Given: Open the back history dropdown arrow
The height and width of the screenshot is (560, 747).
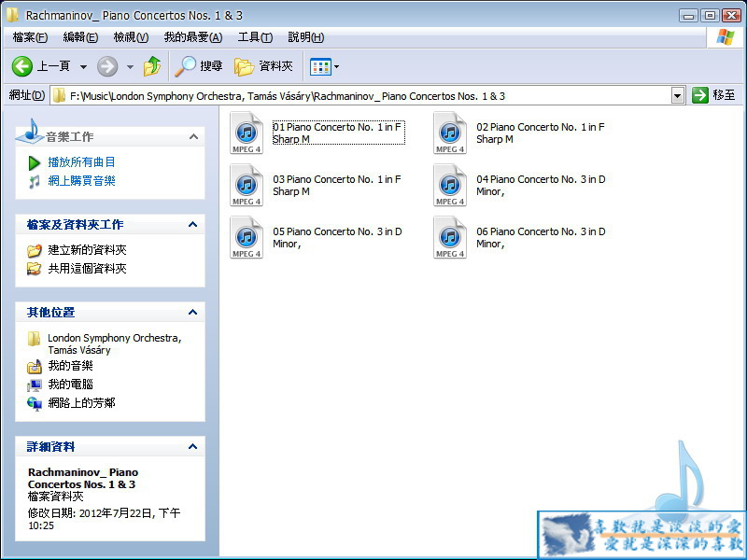Looking at the screenshot, I should [83, 66].
